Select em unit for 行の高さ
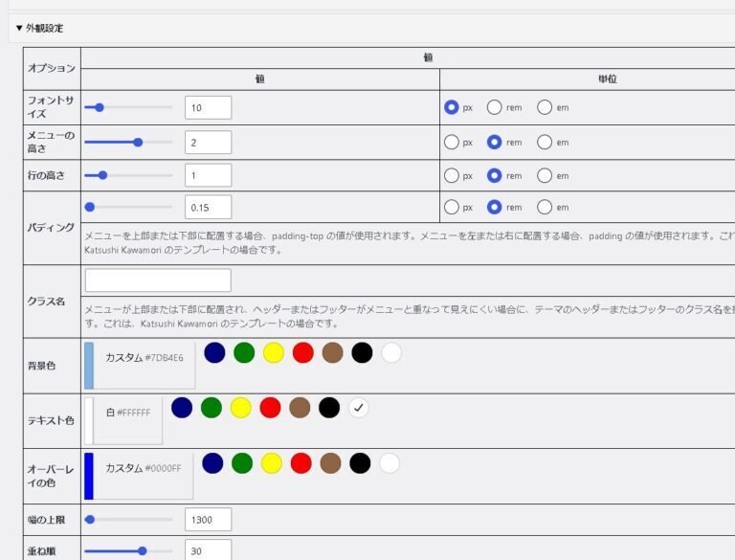This screenshot has height=560, width=735. pos(545,176)
